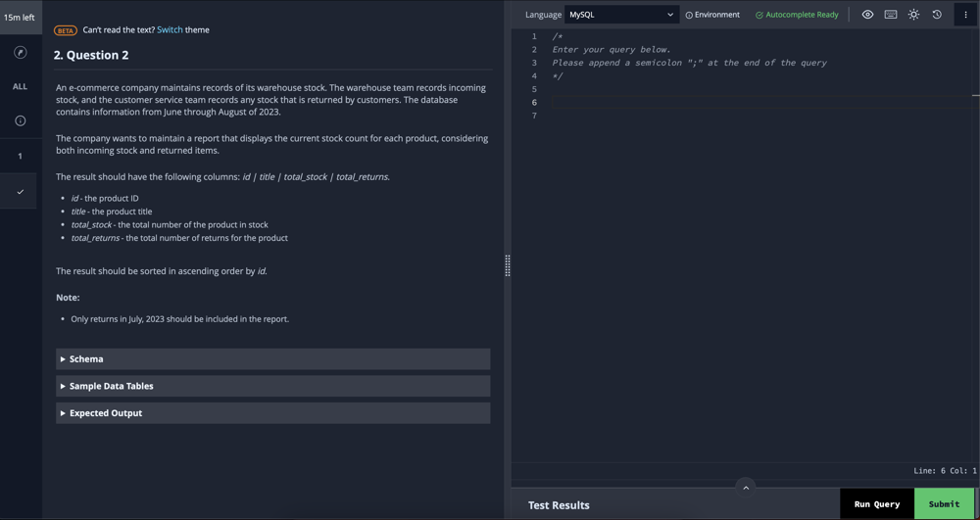Viewport: 980px width, 520px height.
Task: Open code history clock icon
Action: tap(937, 15)
